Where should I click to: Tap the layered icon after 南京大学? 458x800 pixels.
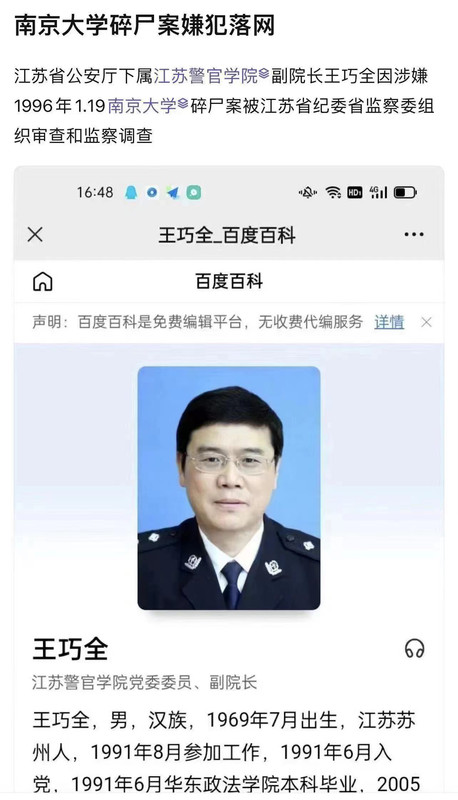point(183,105)
